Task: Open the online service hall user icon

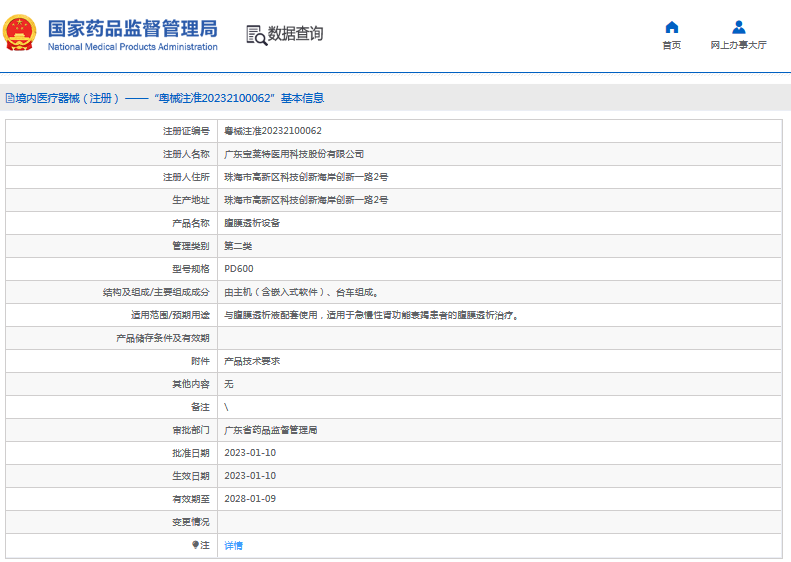Action: click(739, 27)
